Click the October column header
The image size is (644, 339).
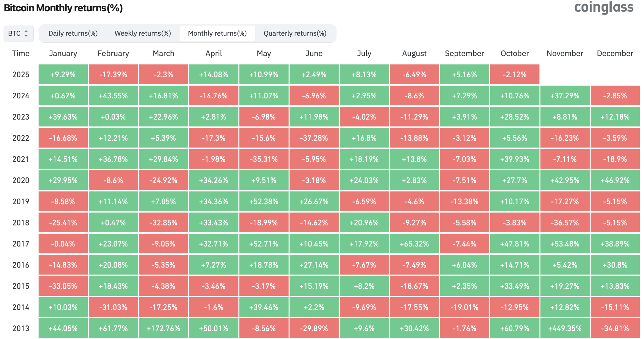tap(514, 53)
